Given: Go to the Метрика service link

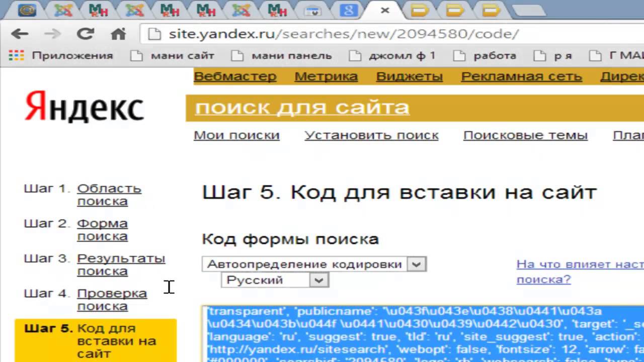Looking at the screenshot, I should [326, 76].
